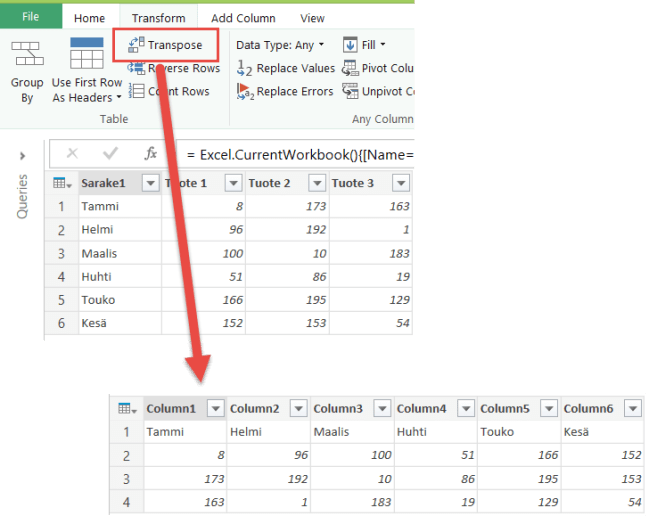Click the Pivot Column icon

[x=350, y=68]
